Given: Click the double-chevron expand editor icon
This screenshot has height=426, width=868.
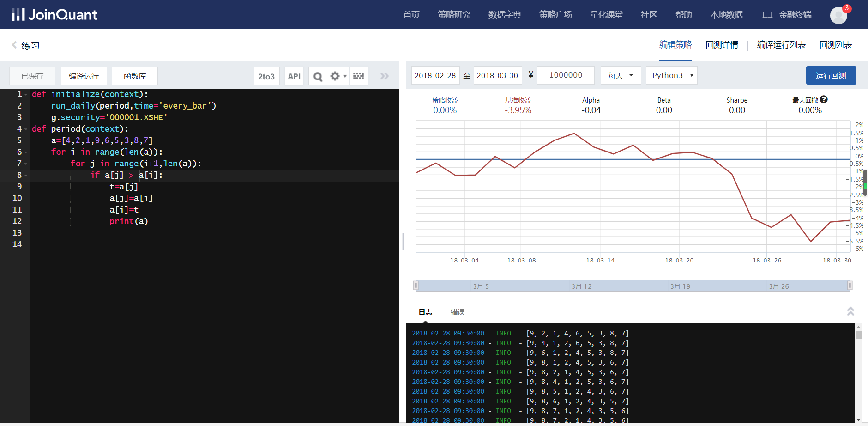Looking at the screenshot, I should pyautogui.click(x=384, y=76).
